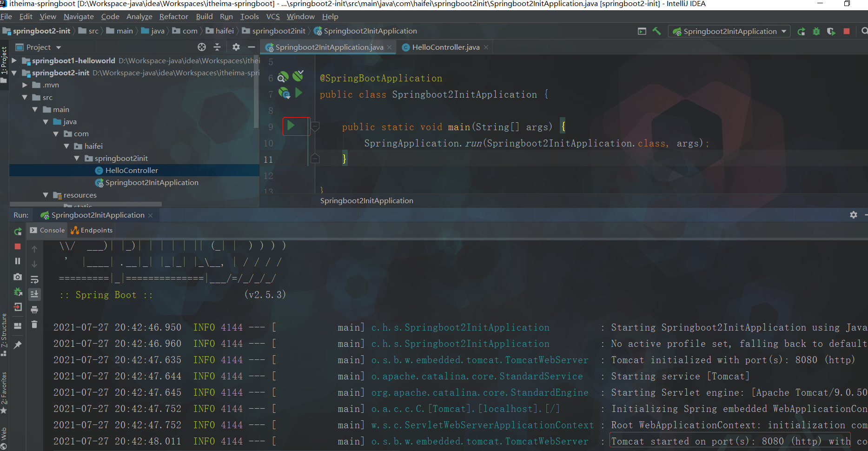Collapse the resources folder
Viewport: 868px width, 451px height.
(46, 195)
